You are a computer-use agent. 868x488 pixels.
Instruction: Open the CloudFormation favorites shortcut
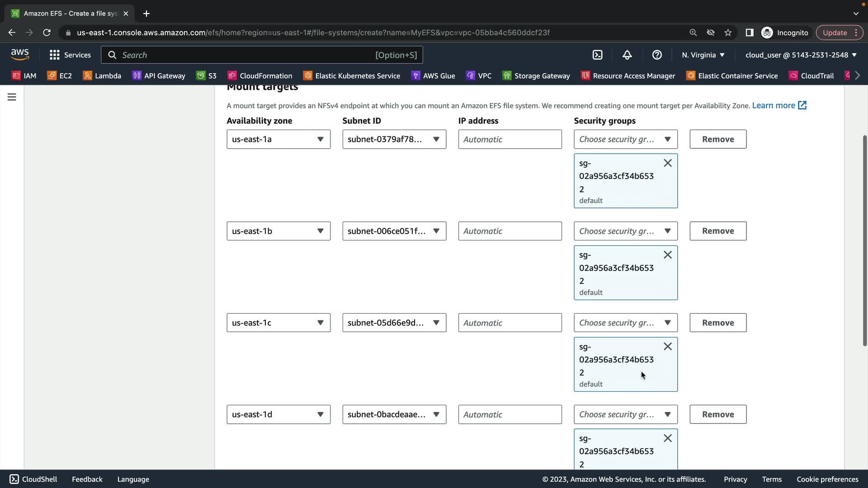coord(260,76)
